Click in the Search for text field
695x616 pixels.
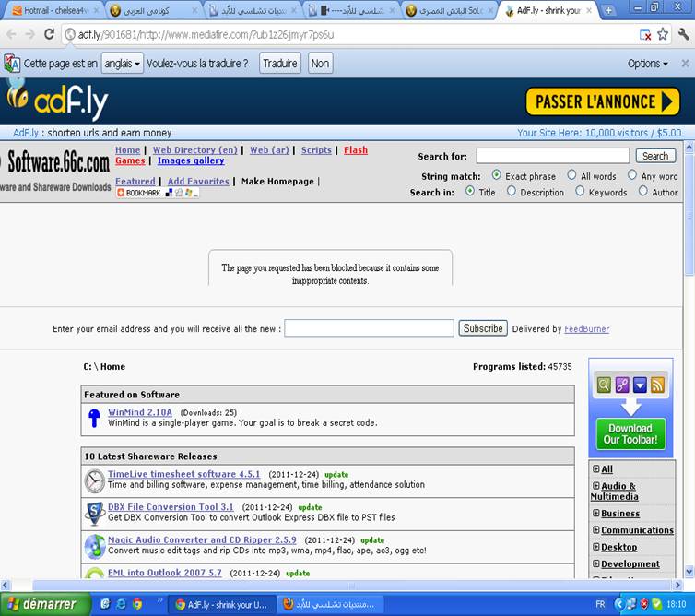[553, 156]
